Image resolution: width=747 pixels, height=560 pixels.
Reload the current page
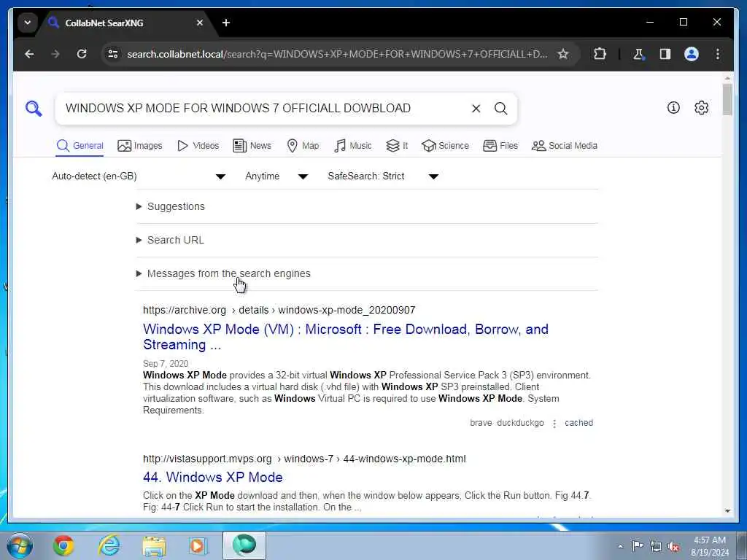tap(82, 54)
